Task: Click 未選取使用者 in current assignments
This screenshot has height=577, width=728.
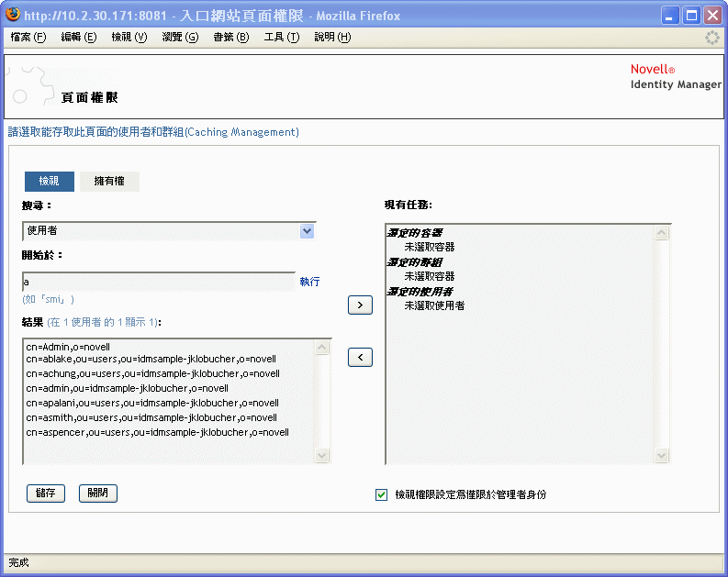Action: click(x=434, y=305)
